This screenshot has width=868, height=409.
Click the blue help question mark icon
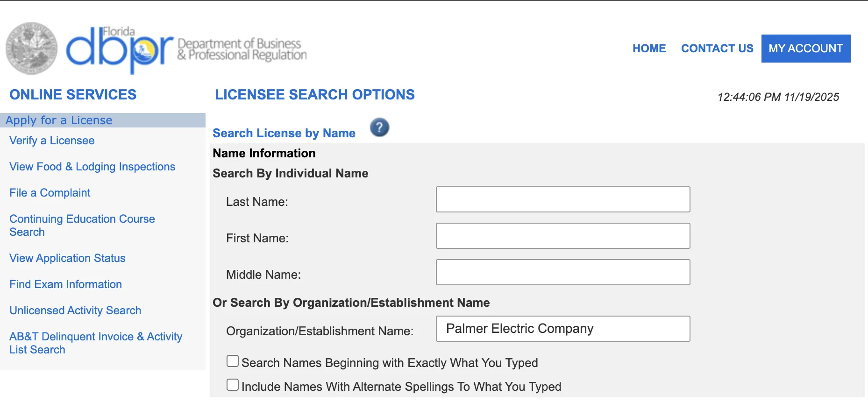[379, 127]
